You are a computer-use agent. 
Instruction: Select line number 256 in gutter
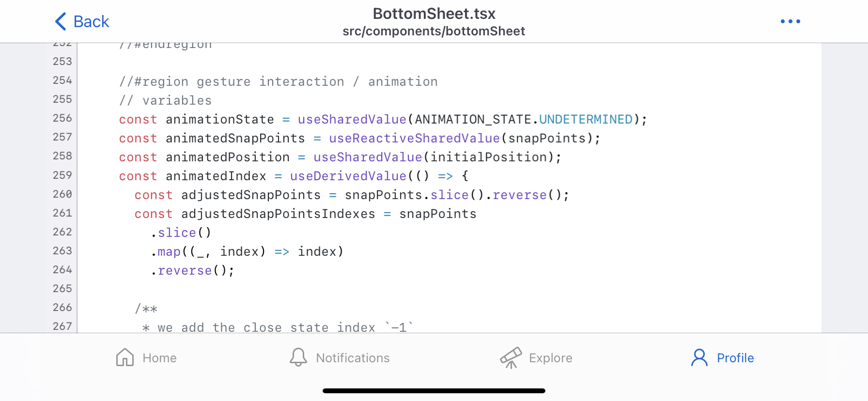[x=62, y=118]
